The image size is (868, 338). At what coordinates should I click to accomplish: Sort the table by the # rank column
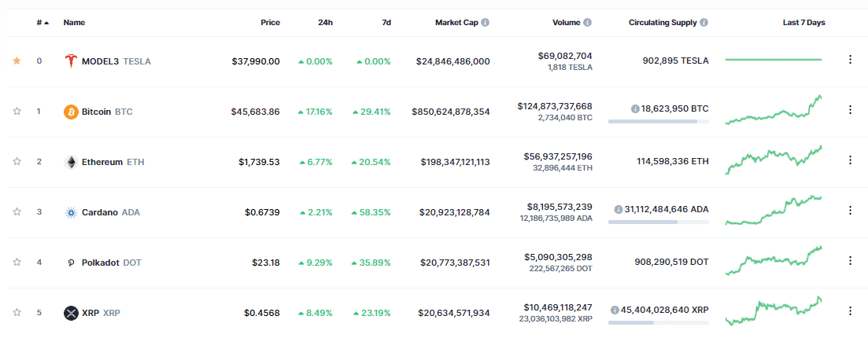(42, 23)
